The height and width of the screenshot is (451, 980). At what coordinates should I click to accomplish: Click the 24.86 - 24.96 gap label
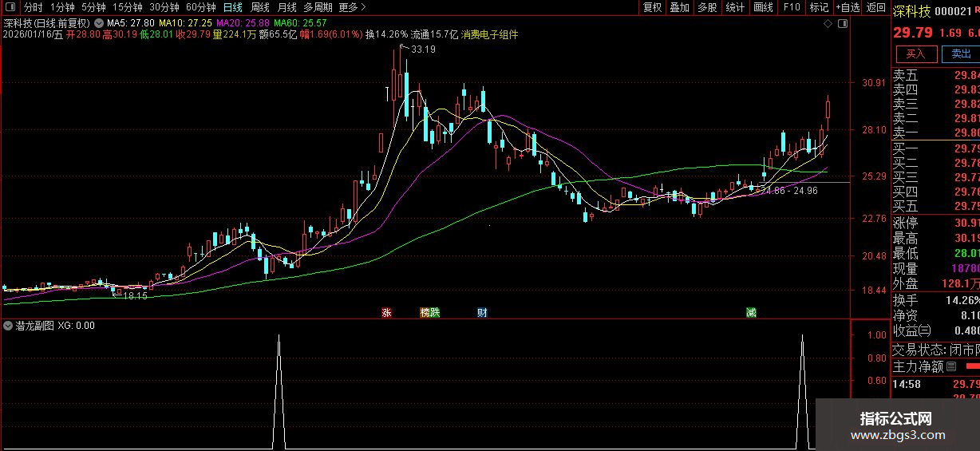click(x=791, y=192)
